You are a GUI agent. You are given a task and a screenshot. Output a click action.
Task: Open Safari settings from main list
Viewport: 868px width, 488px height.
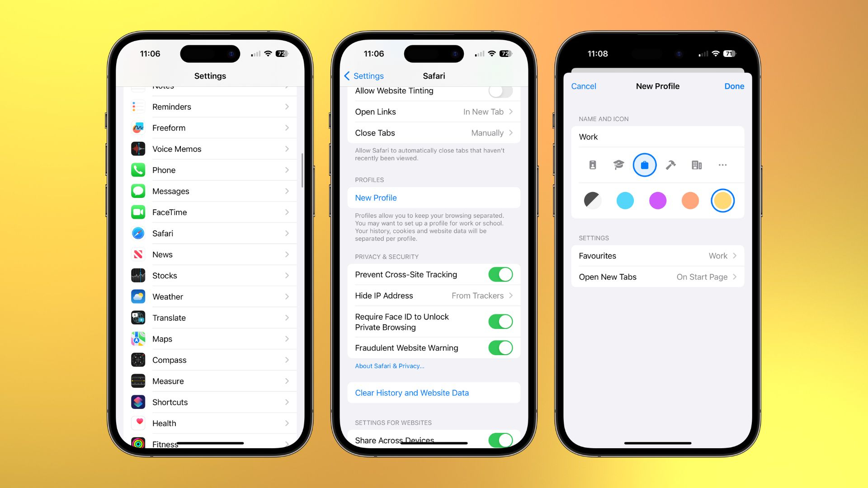(x=210, y=233)
